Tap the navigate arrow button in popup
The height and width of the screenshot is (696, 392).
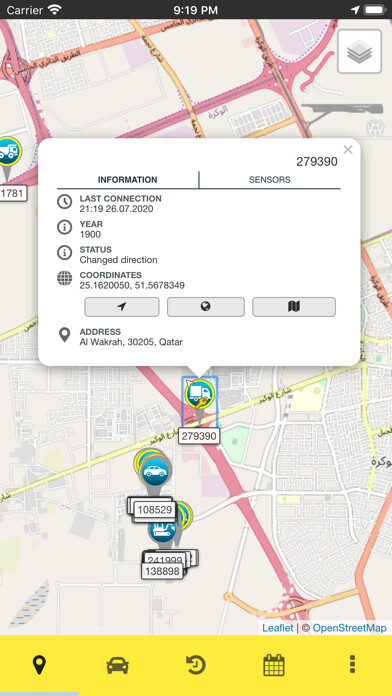[122, 307]
